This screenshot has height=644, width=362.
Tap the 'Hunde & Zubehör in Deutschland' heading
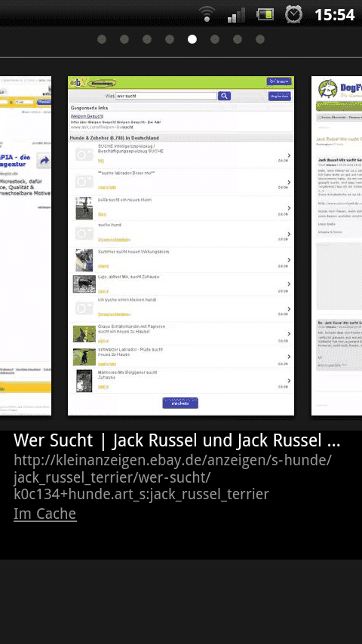click(x=114, y=138)
